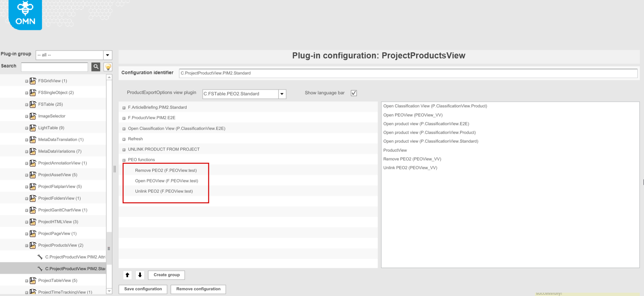Expand the MetaDataVariations (7) node

[26, 152]
